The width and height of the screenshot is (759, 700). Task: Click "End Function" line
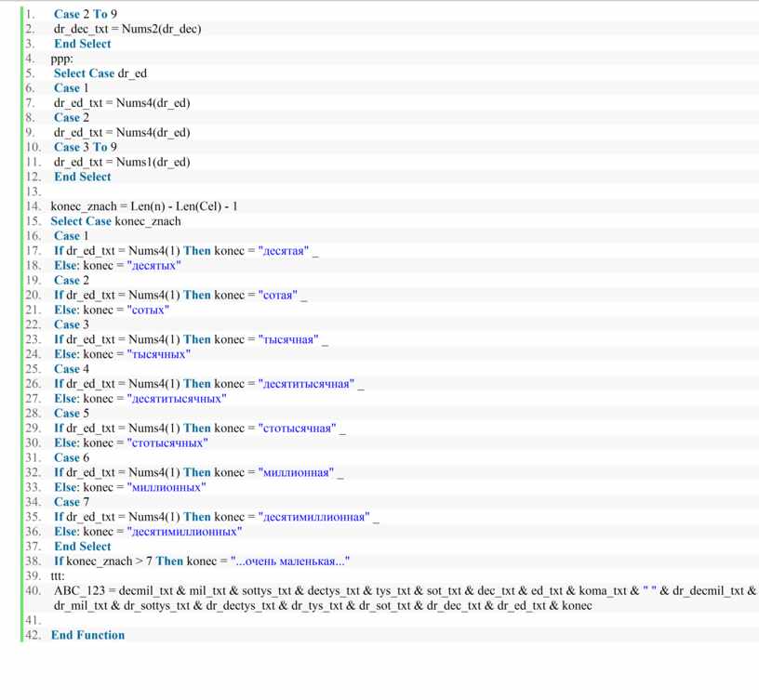(87, 635)
